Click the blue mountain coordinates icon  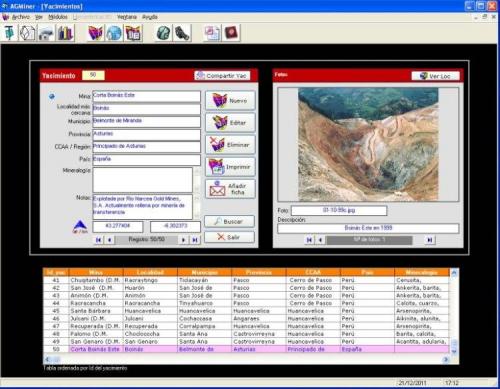[80, 227]
